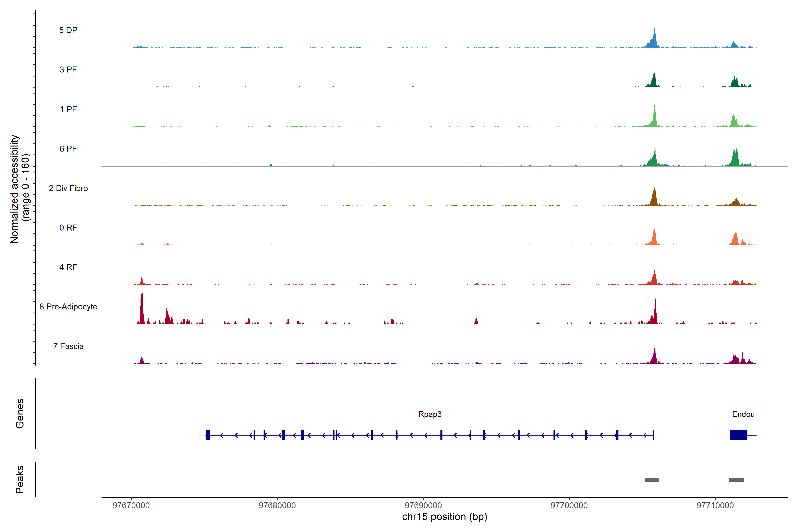Click the 1 PF track label
Screen dimensions: 798x532
coord(68,109)
